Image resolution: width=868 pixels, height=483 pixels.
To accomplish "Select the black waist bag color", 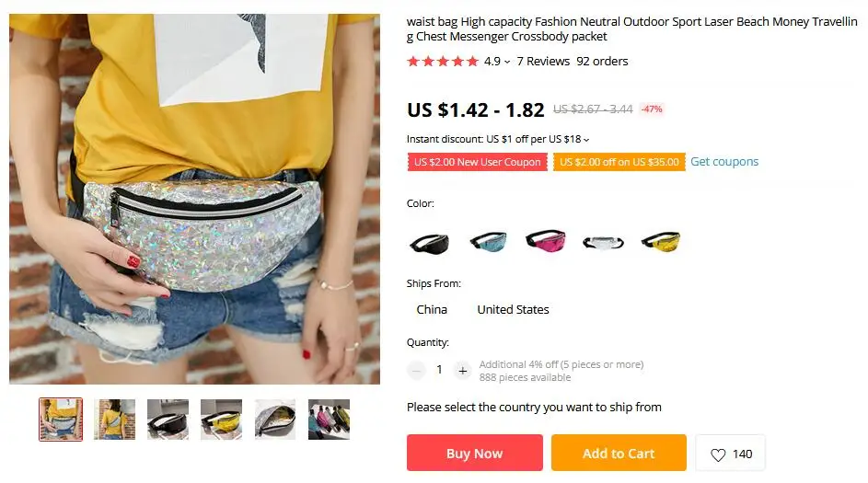I will tap(430, 242).
